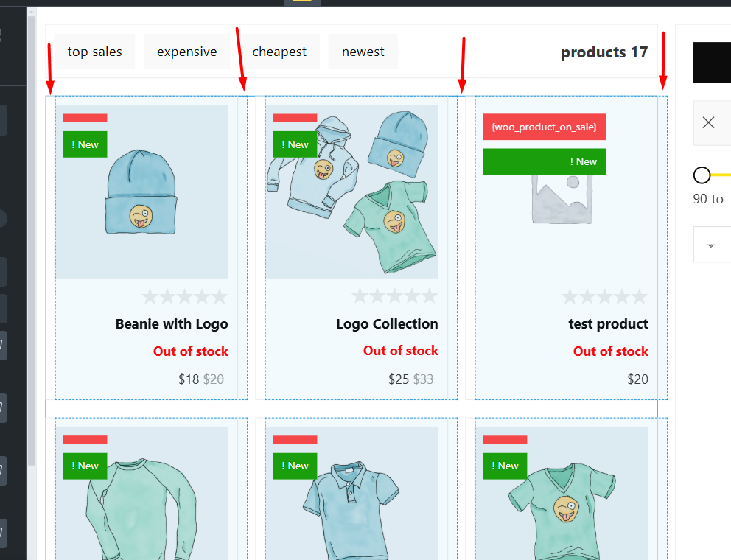Click the price range slider handle
The height and width of the screenshot is (560, 731).
click(702, 175)
